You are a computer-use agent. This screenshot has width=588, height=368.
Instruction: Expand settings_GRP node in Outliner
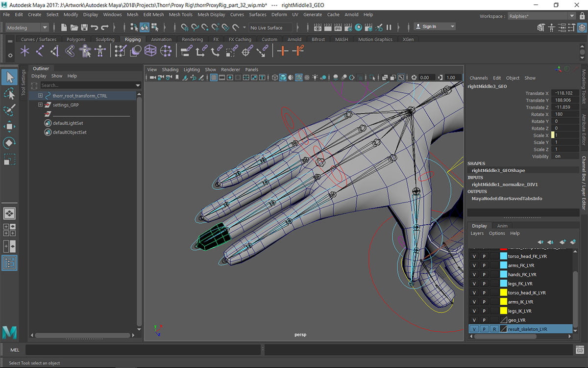(40, 105)
